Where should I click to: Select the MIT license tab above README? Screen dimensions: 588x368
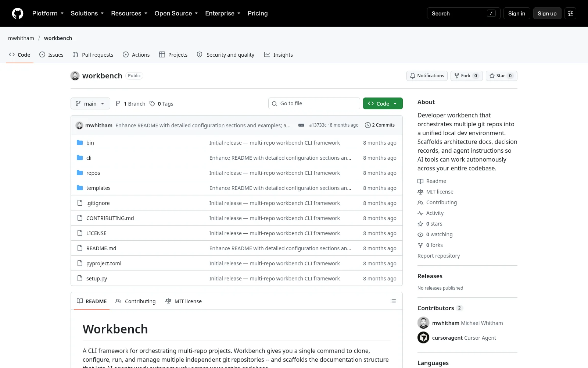[x=184, y=301]
